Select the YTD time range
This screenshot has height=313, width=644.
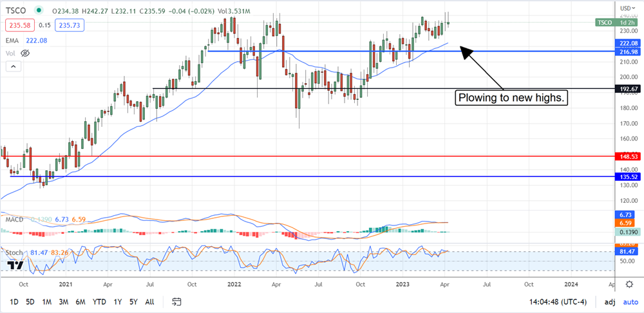click(100, 302)
